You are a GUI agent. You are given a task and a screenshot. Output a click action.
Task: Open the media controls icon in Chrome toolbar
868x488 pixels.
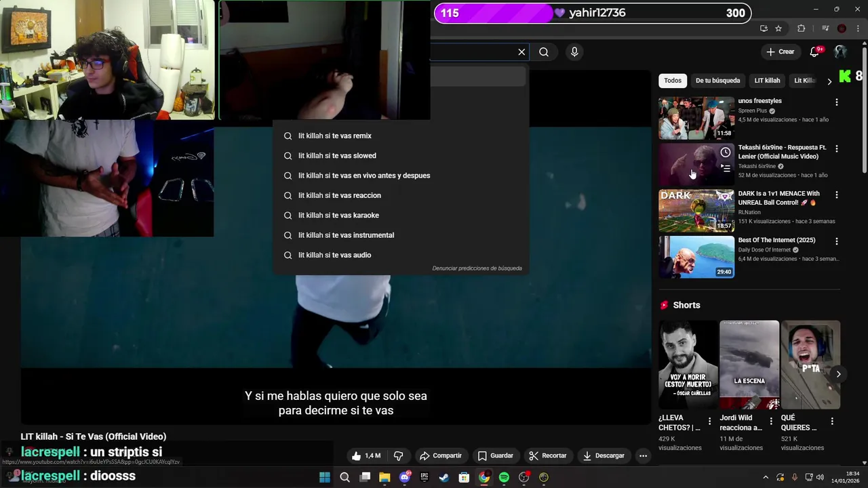pyautogui.click(x=825, y=28)
